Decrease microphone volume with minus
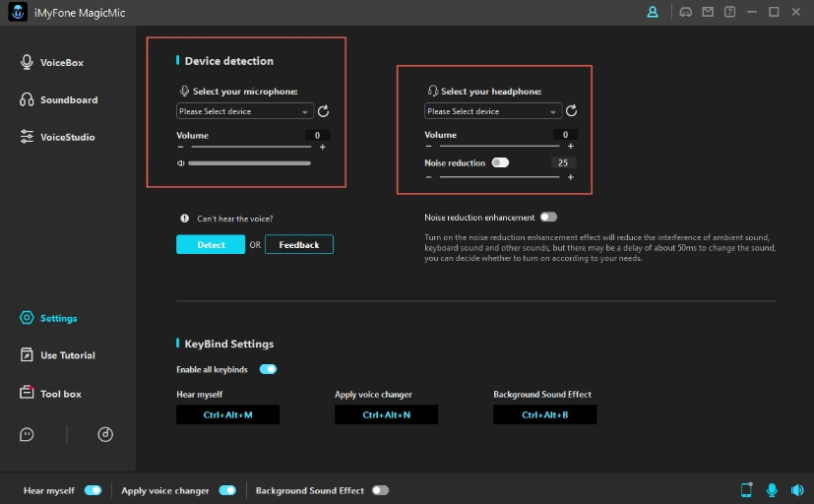The width and height of the screenshot is (814, 504). click(180, 148)
